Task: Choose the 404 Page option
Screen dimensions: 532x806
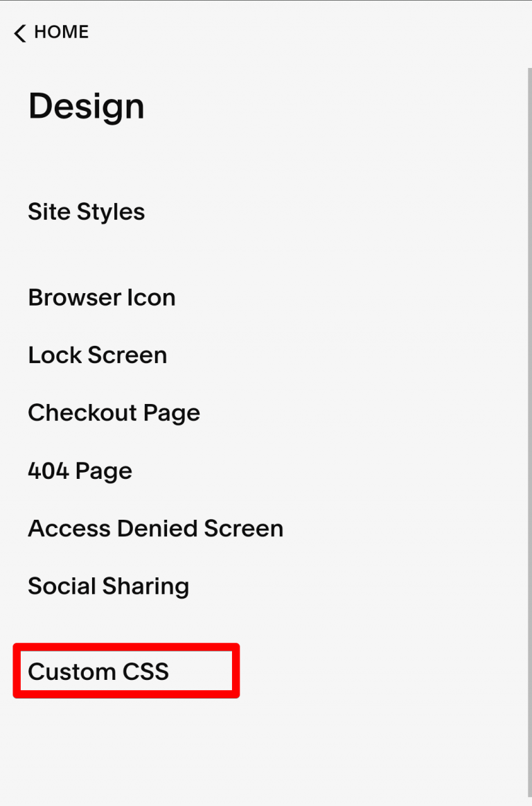Action: click(80, 471)
